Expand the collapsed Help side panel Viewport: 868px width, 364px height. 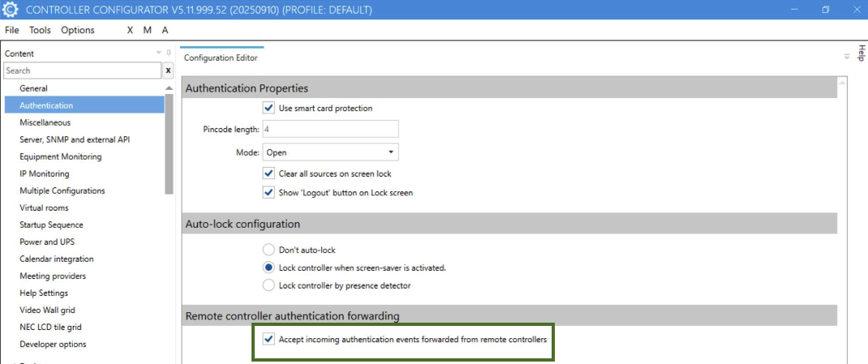861,54
